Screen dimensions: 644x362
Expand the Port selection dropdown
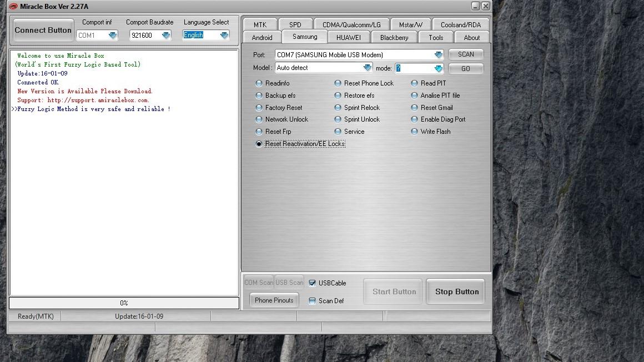[438, 55]
